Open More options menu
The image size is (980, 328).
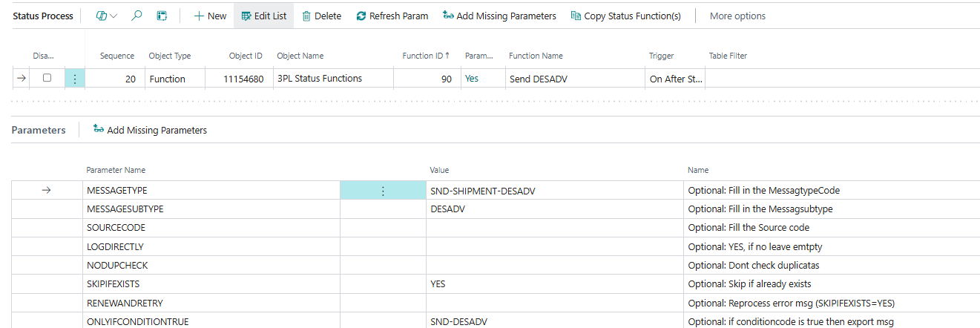(x=737, y=16)
